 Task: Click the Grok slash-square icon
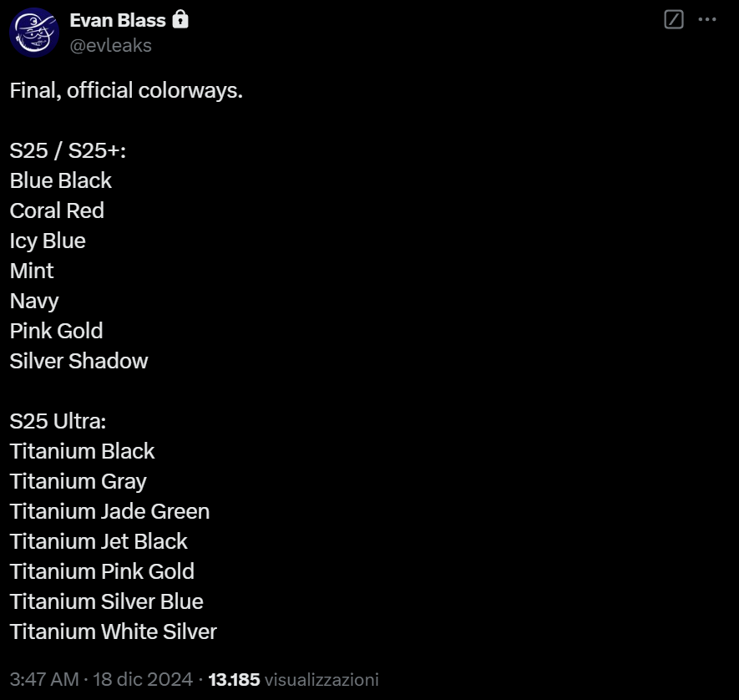pos(674,19)
